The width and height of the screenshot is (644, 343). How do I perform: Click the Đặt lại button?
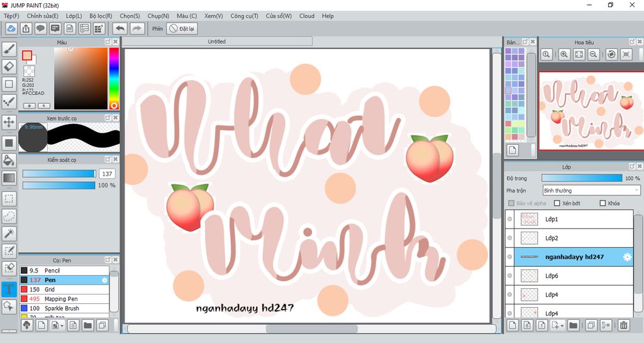pos(182,29)
